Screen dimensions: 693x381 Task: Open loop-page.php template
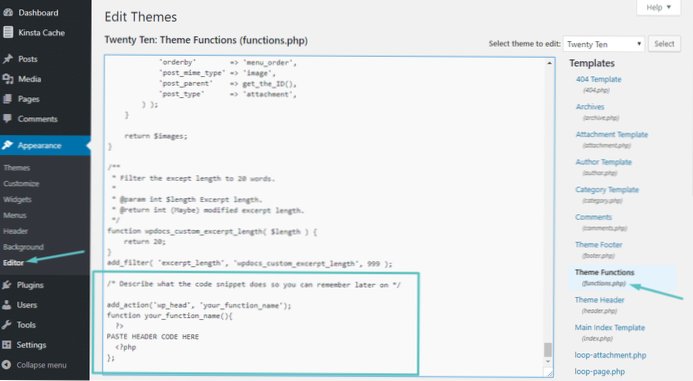600,371
